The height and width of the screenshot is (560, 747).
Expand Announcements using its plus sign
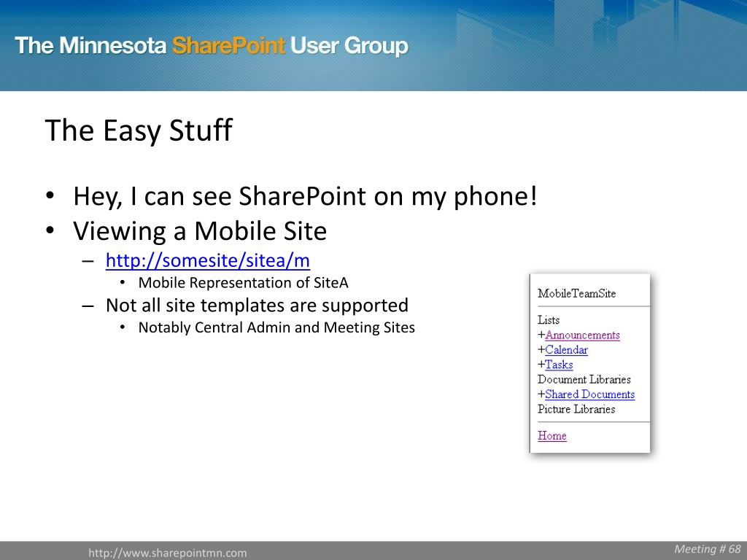tap(541, 335)
